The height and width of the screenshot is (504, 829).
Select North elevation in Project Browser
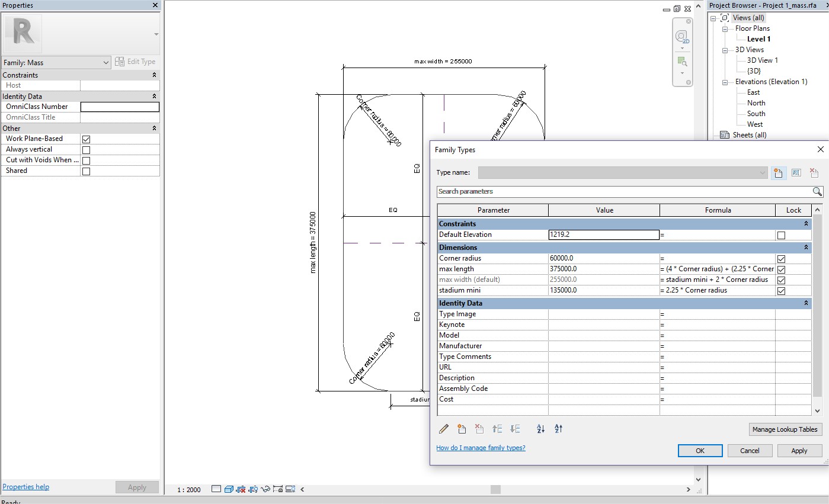click(x=756, y=103)
